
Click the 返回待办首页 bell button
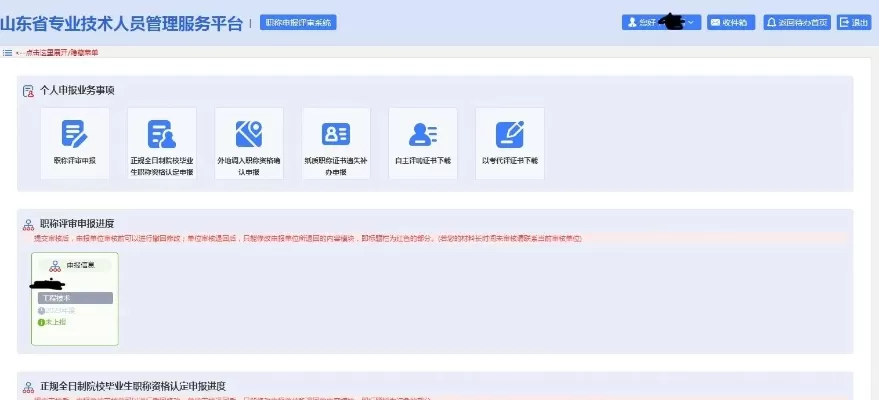click(797, 22)
